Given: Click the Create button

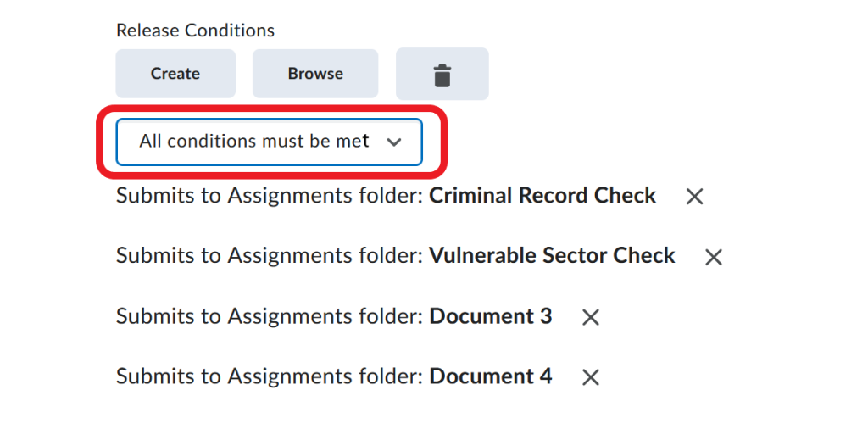Looking at the screenshot, I should (x=175, y=74).
